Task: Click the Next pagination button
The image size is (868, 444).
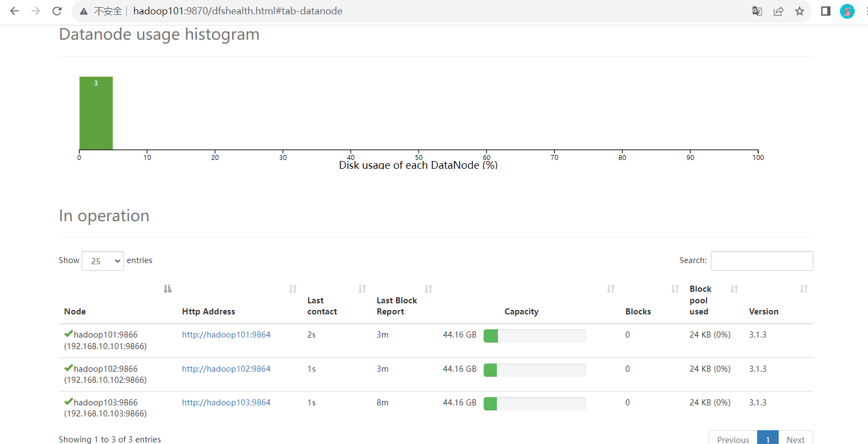Action: (795, 439)
